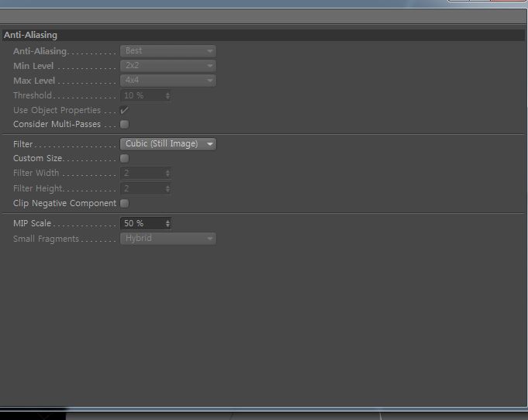Click the MIP Scale spinner arrows

(x=167, y=223)
